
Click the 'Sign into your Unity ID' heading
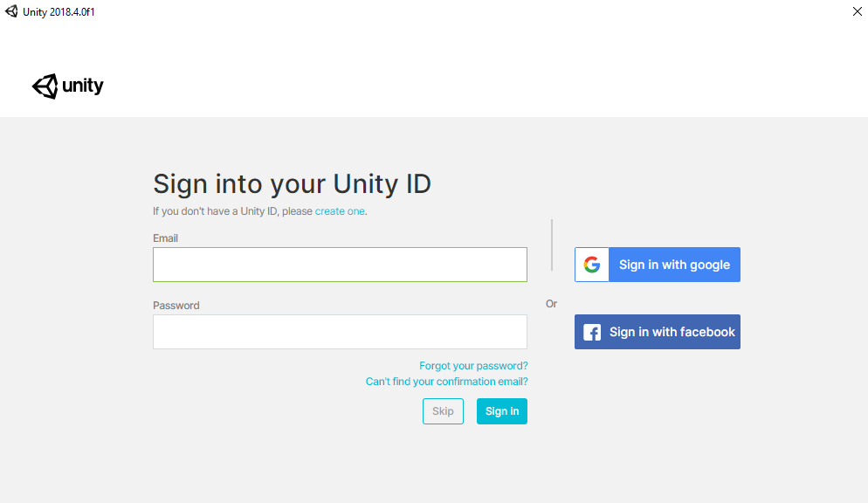tap(292, 184)
